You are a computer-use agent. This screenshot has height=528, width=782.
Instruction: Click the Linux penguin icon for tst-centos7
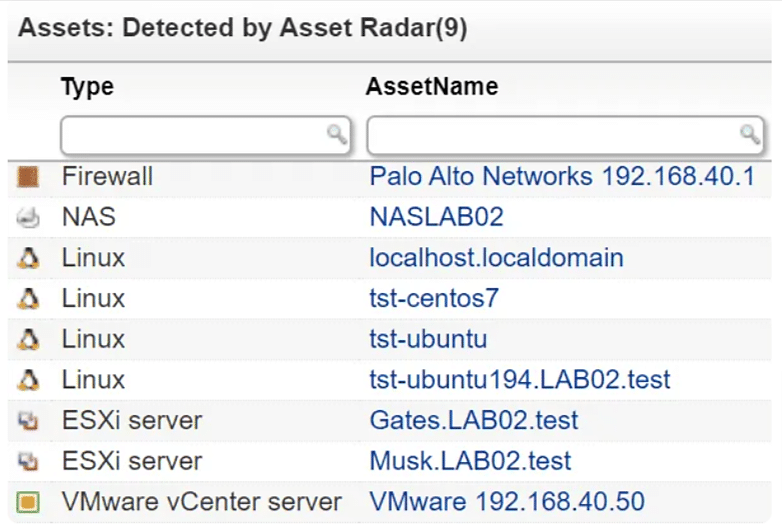[x=28, y=299]
